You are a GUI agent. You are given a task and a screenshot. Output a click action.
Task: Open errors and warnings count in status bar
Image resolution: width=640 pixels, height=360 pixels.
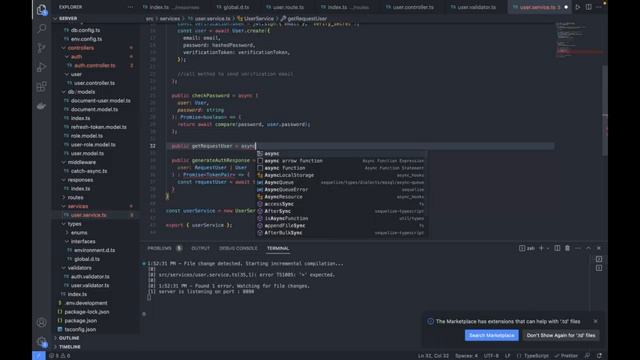(60, 356)
